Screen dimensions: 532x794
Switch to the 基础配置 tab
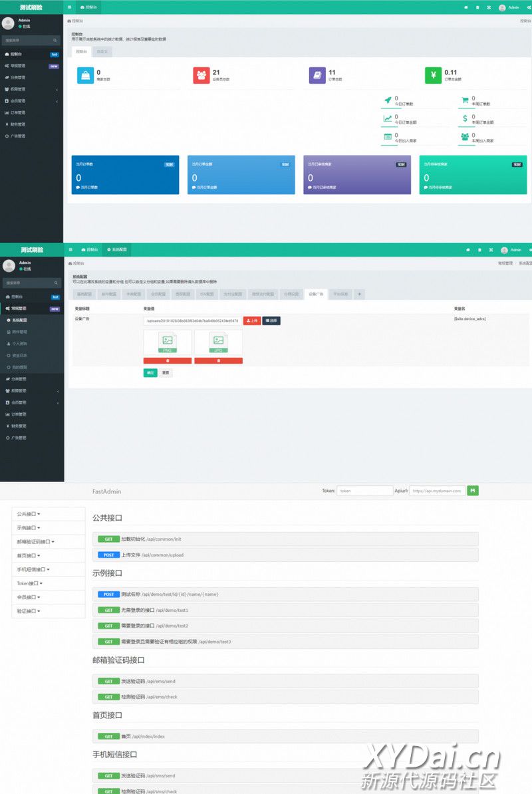click(84, 294)
